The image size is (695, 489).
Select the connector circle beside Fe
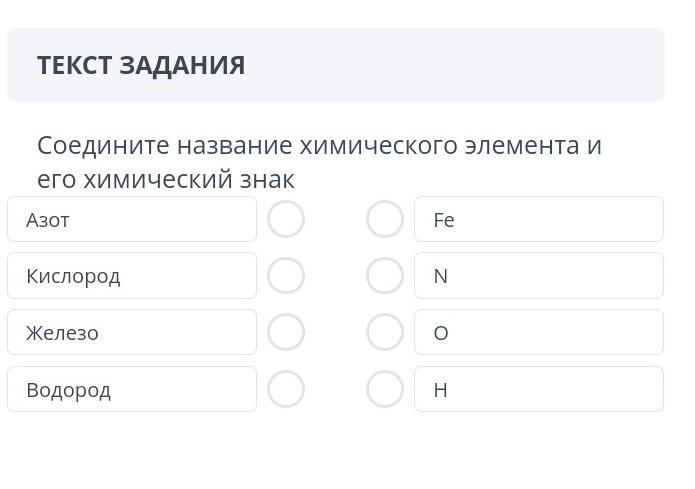coord(385,219)
